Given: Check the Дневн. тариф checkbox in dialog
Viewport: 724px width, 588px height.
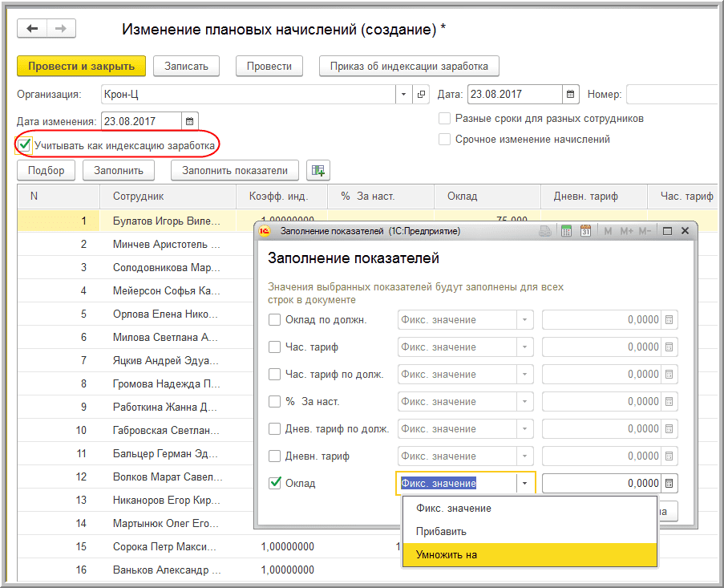Looking at the screenshot, I should point(274,456).
